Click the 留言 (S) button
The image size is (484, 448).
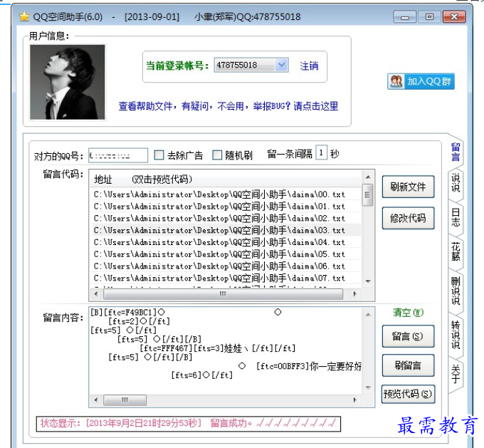(408, 336)
